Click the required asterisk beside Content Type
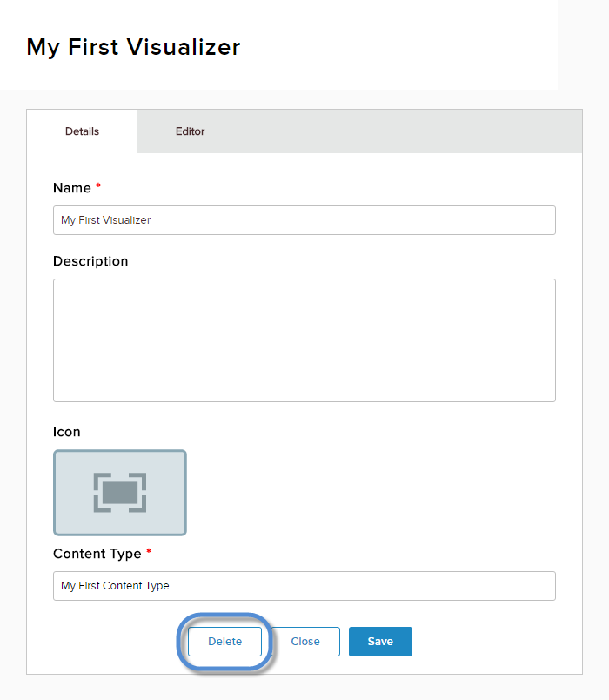Screen dimensions: 609x700 coord(149,553)
